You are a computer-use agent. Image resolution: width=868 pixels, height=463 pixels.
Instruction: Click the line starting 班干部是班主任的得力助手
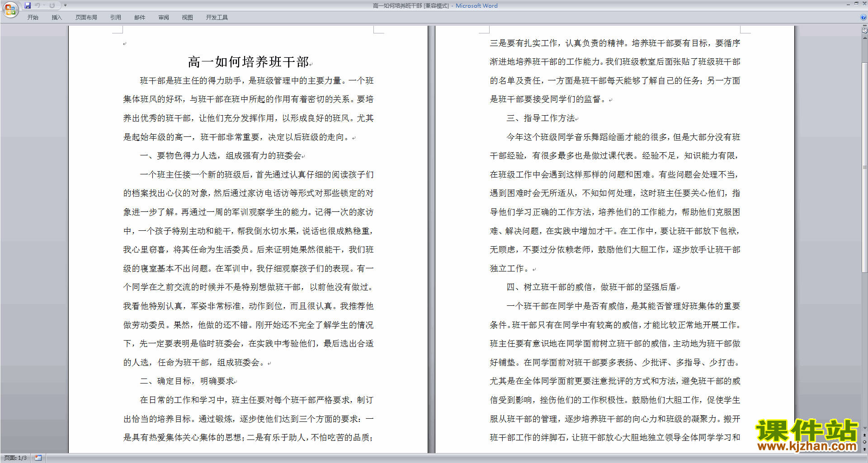pos(257,81)
